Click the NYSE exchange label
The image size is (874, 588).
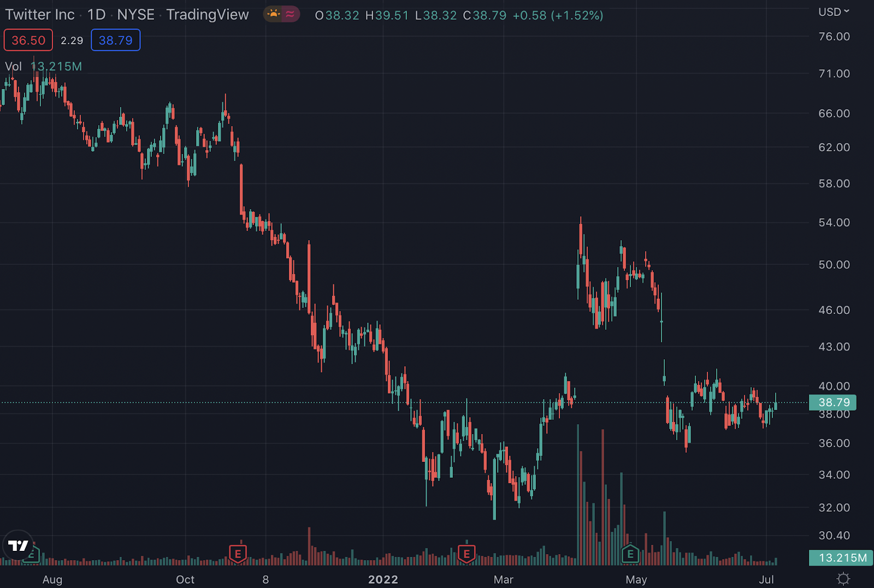click(x=136, y=15)
